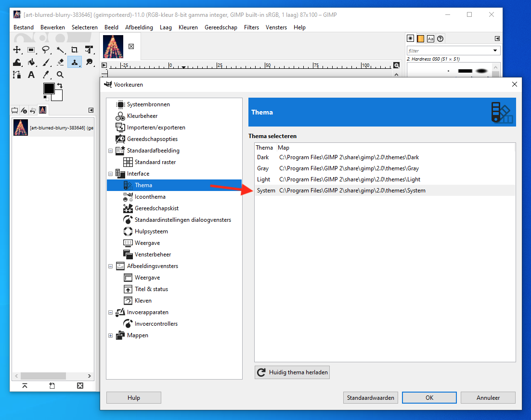Select the Zoom magnifier tool
Image resolution: width=531 pixels, height=420 pixels.
pos(60,75)
